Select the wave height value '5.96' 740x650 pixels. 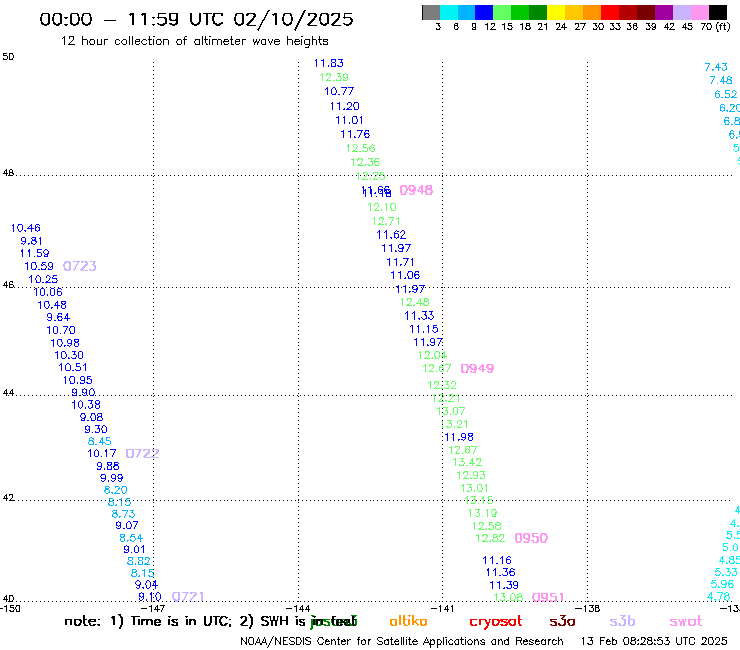click(x=723, y=584)
